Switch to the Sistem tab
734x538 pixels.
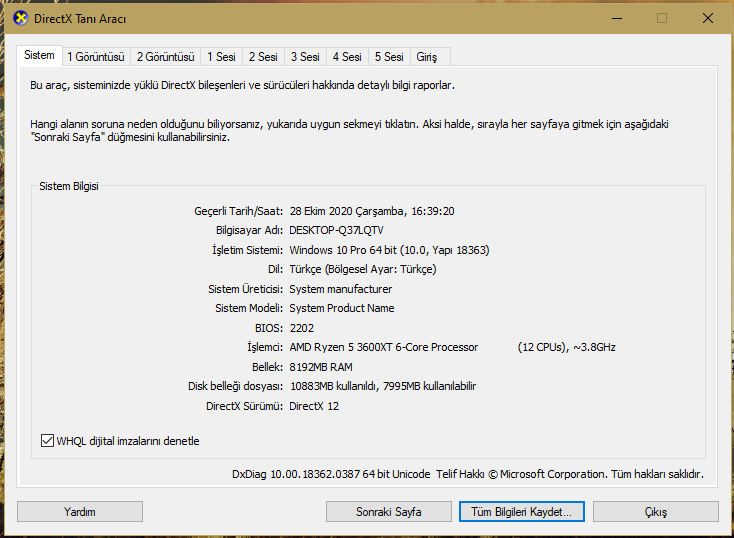(x=39, y=55)
